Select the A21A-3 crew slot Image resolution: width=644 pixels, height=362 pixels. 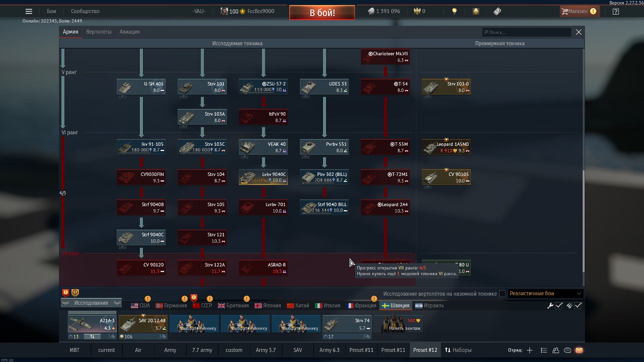click(x=92, y=324)
